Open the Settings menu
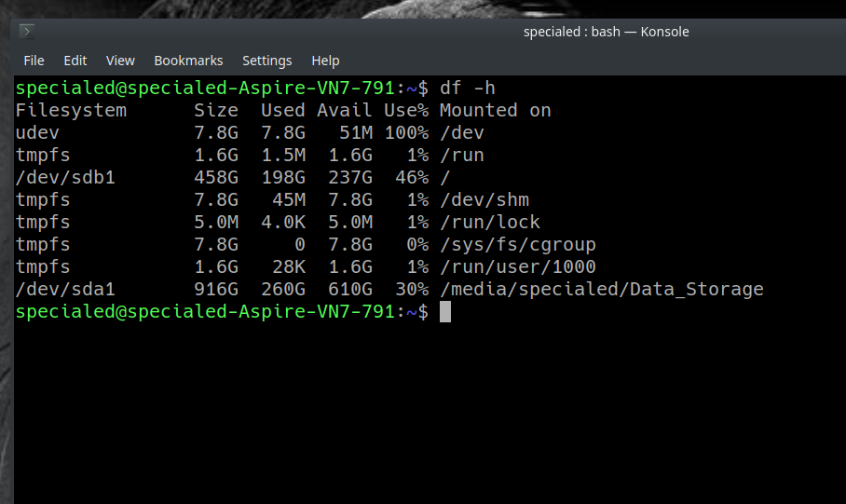Viewport: 846px width, 504px height. pyautogui.click(x=266, y=61)
